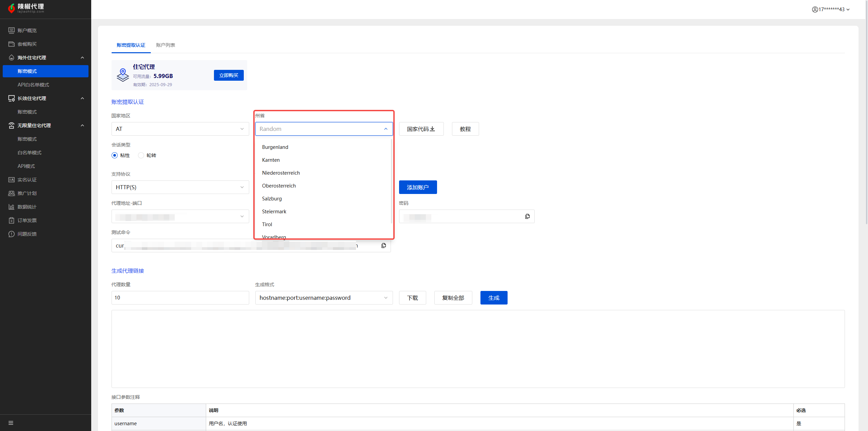This screenshot has width=868, height=431.
Task: Open the hostname:port:username:password format dropdown
Action: click(x=324, y=298)
